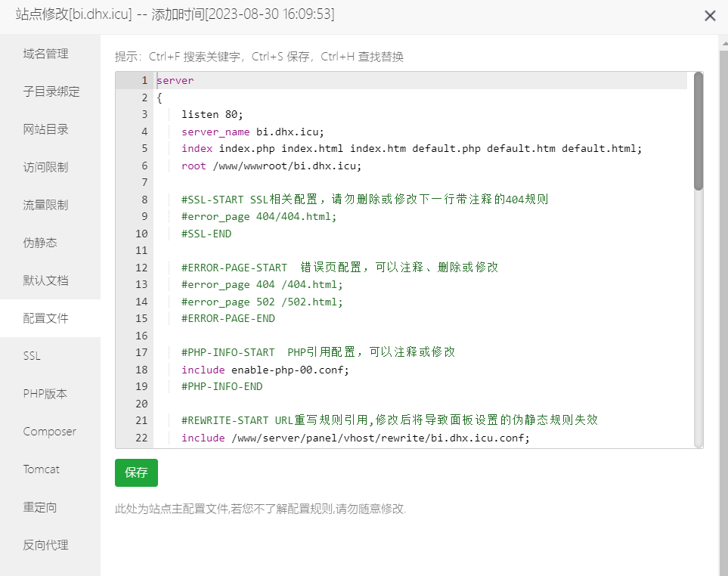Click the #SSL-END comment
The height and width of the screenshot is (576, 728).
pos(206,234)
